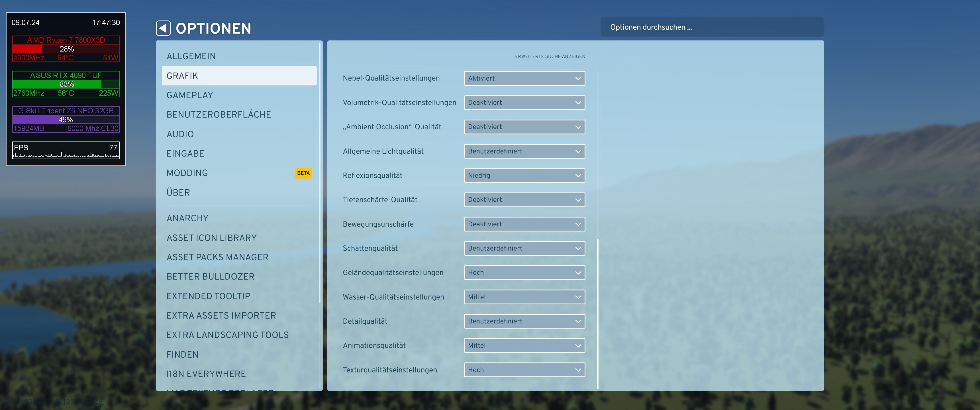980x410 pixels.
Task: Click chevron arrow of Reflexionsqualität dropdown
Action: pyautogui.click(x=578, y=176)
